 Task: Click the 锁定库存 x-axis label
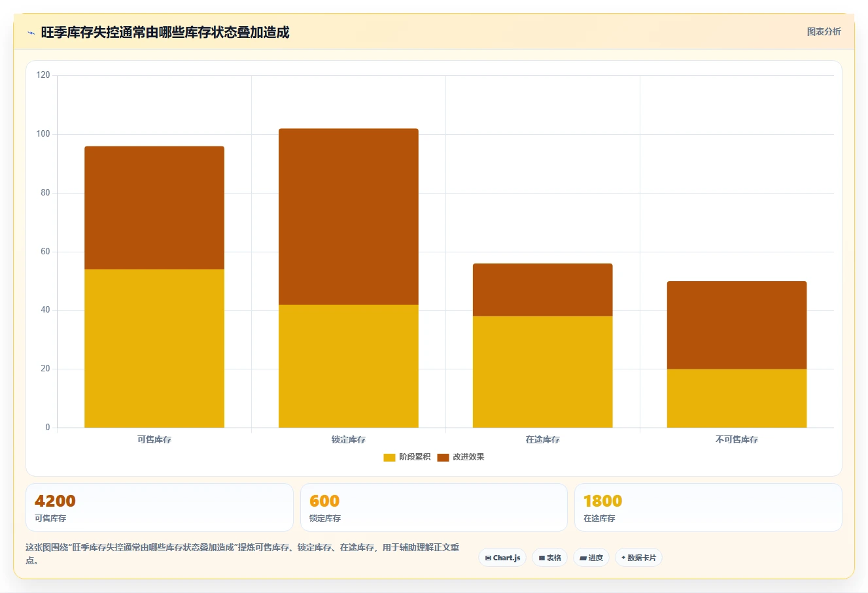coord(349,439)
